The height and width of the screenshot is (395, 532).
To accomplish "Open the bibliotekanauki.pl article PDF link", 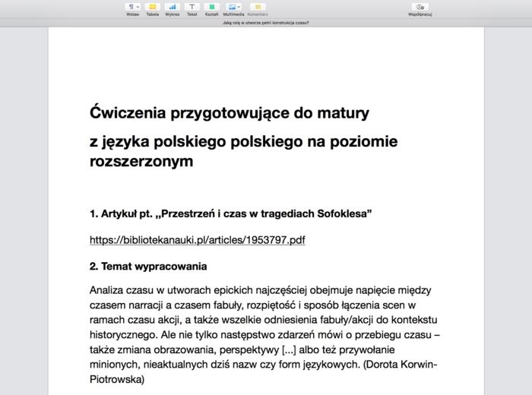I will 198,240.
